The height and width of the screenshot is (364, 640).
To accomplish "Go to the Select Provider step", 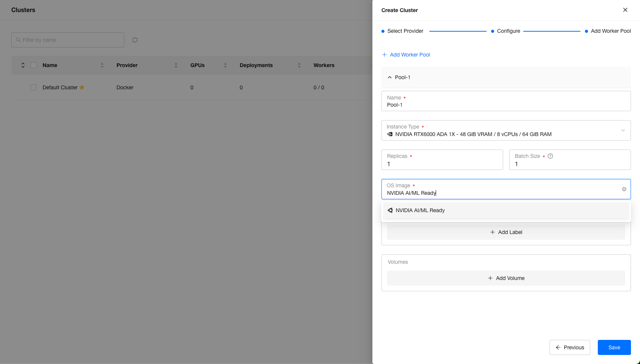I will click(x=405, y=31).
